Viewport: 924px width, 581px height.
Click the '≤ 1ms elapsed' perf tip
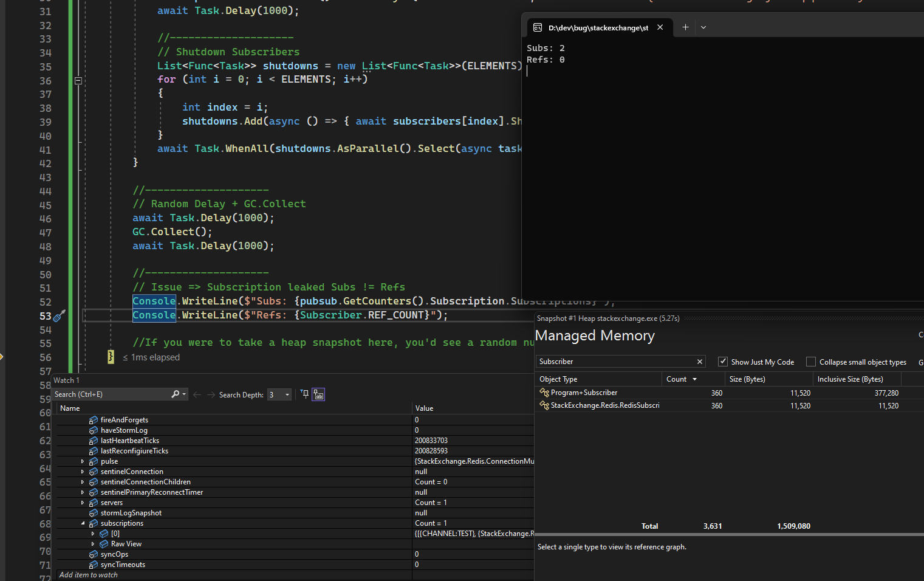pos(151,357)
